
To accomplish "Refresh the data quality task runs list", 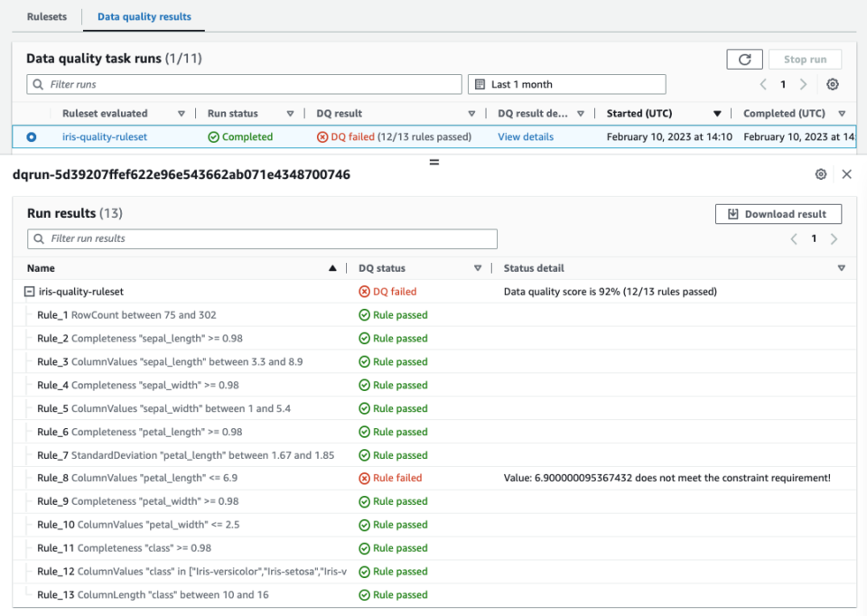I will tap(746, 59).
